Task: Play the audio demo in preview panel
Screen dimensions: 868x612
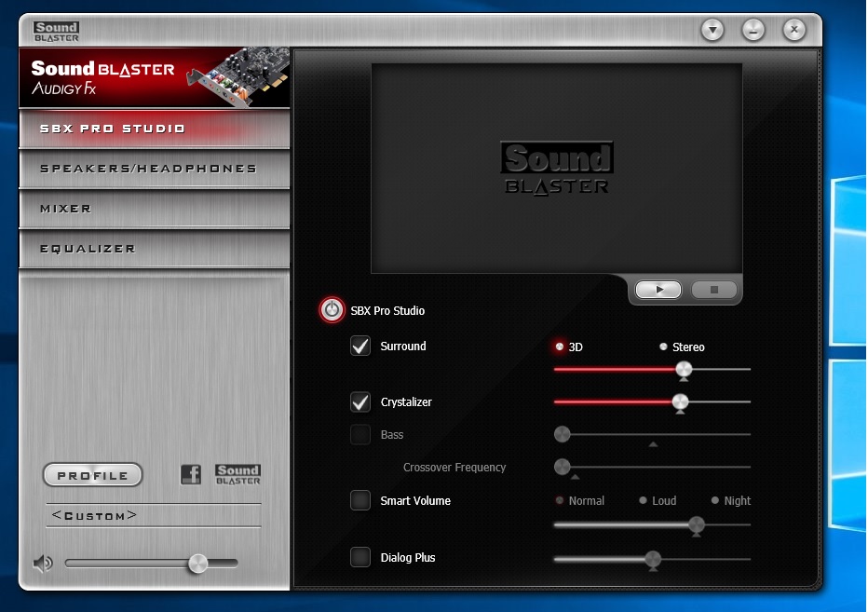Action: pos(658,290)
